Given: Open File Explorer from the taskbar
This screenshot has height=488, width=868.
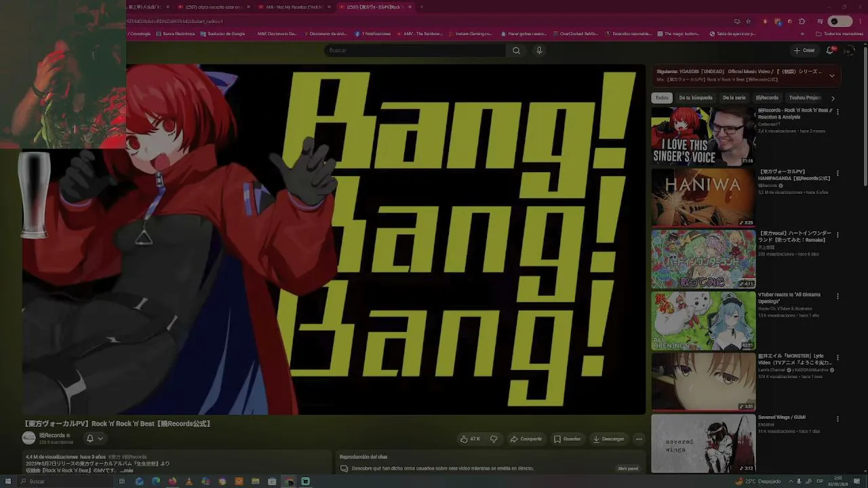Looking at the screenshot, I should 256,481.
